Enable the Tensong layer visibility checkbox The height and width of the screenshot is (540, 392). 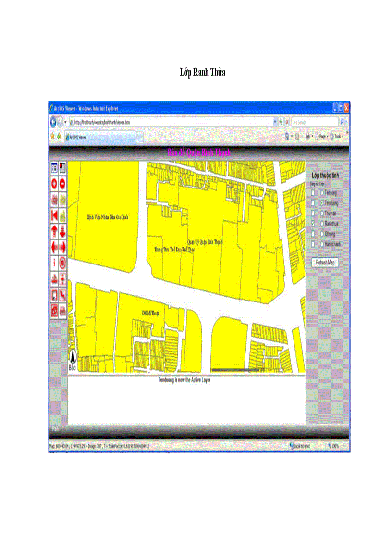pyautogui.click(x=313, y=192)
